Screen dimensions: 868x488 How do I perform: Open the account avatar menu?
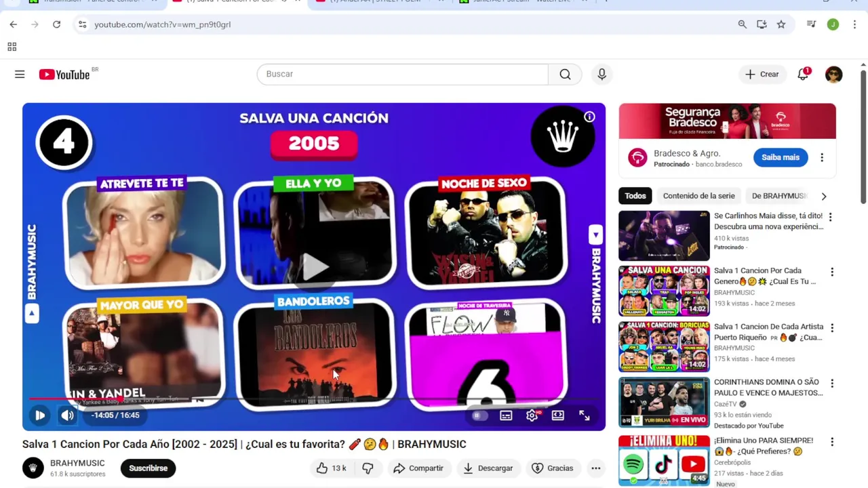833,74
